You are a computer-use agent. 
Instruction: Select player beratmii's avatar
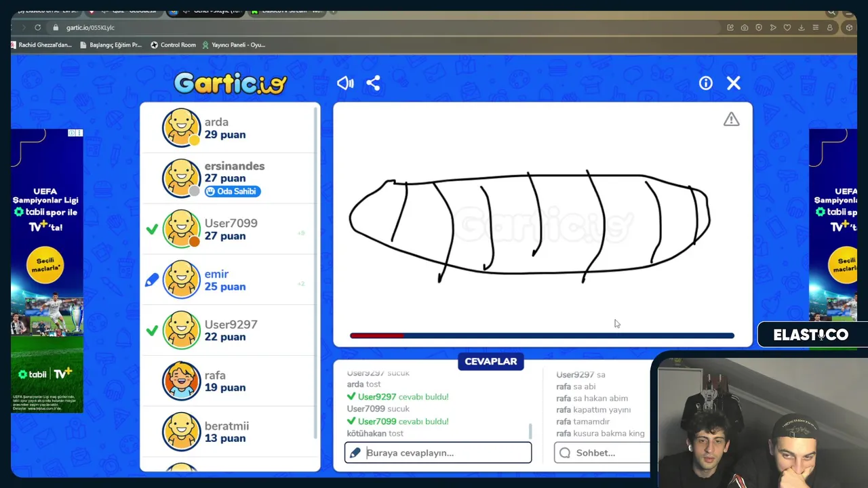tap(181, 432)
